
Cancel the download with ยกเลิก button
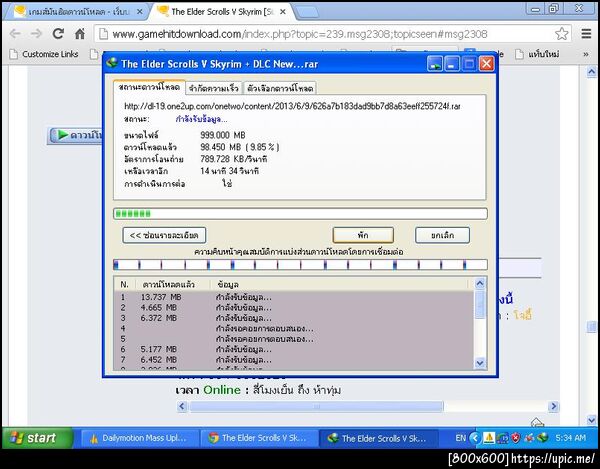click(442, 235)
